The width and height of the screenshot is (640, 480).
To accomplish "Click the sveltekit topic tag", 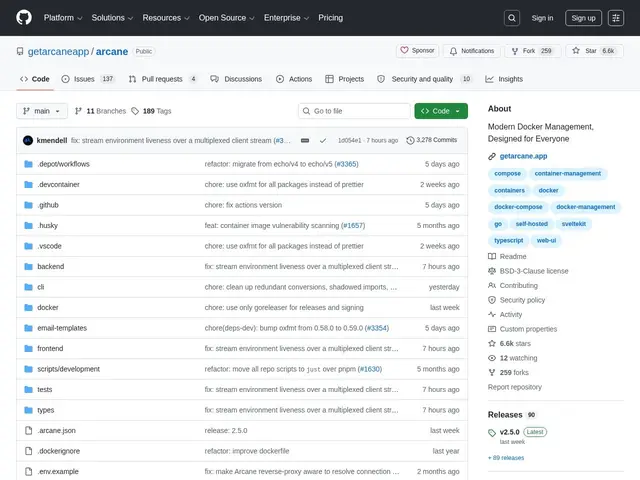I will point(573,224).
